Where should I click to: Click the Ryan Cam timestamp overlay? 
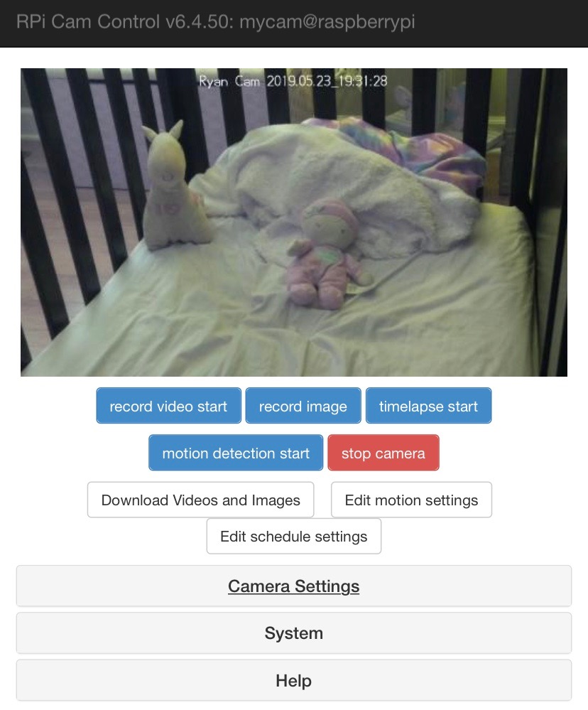[293, 81]
